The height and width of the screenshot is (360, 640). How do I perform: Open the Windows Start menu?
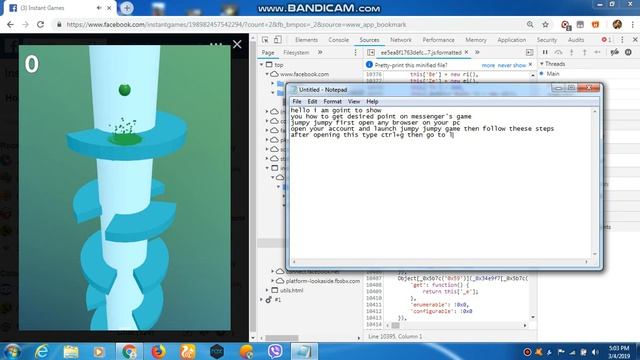click(x=12, y=351)
